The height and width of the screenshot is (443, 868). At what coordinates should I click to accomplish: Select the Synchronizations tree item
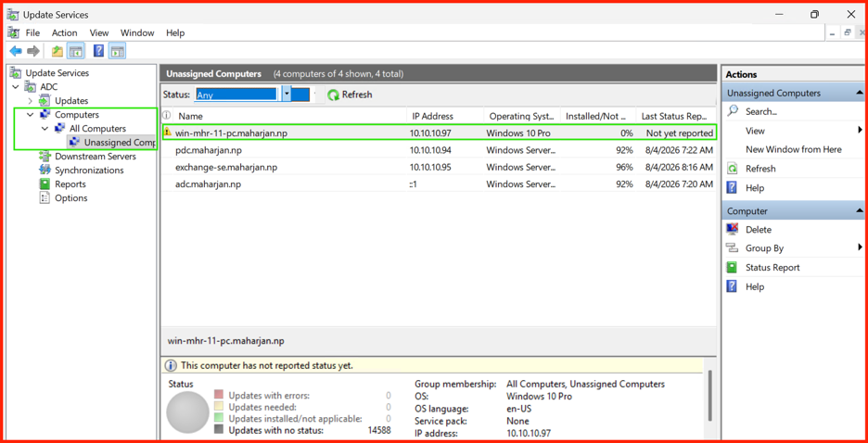(89, 171)
